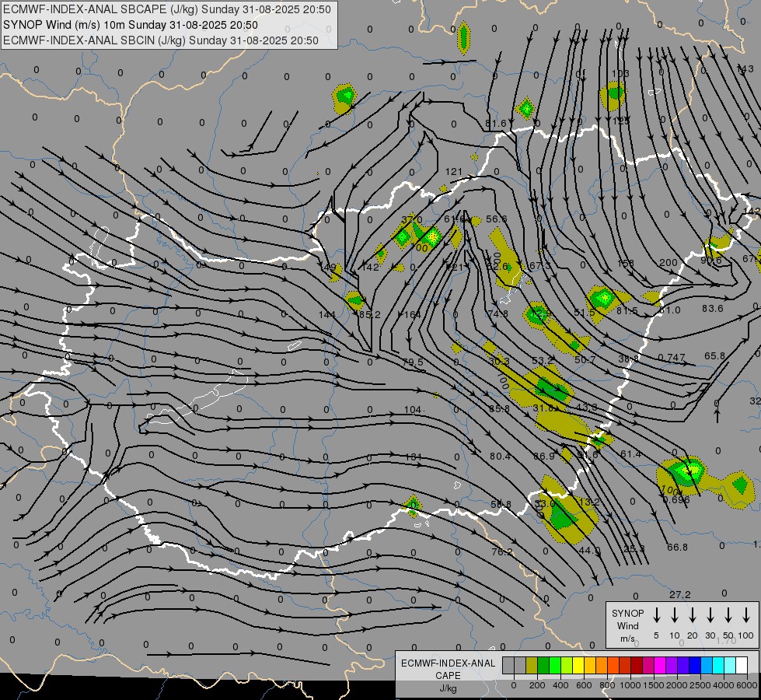
Task: Click the 1000 tick label on colorbar
Action: pyautogui.click(x=630, y=685)
